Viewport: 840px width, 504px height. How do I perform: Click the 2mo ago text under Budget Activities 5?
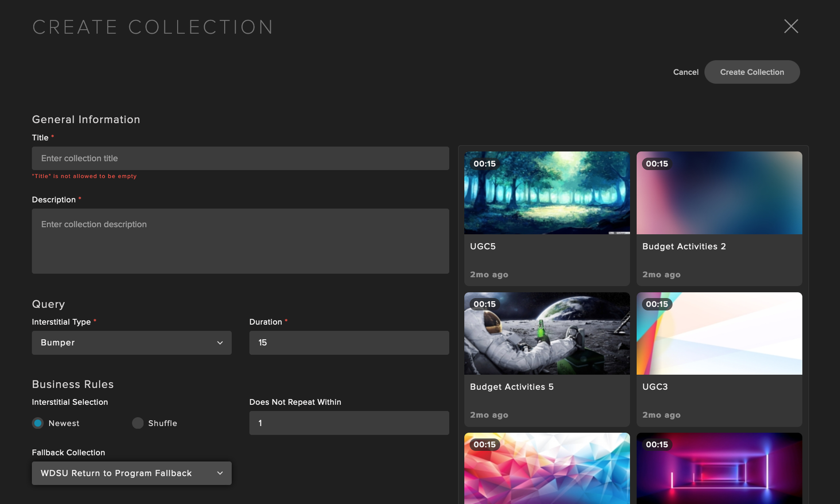click(x=489, y=415)
